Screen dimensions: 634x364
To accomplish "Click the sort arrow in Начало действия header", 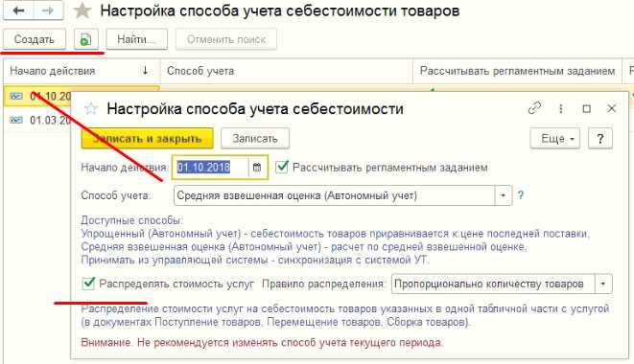I will coord(145,71).
